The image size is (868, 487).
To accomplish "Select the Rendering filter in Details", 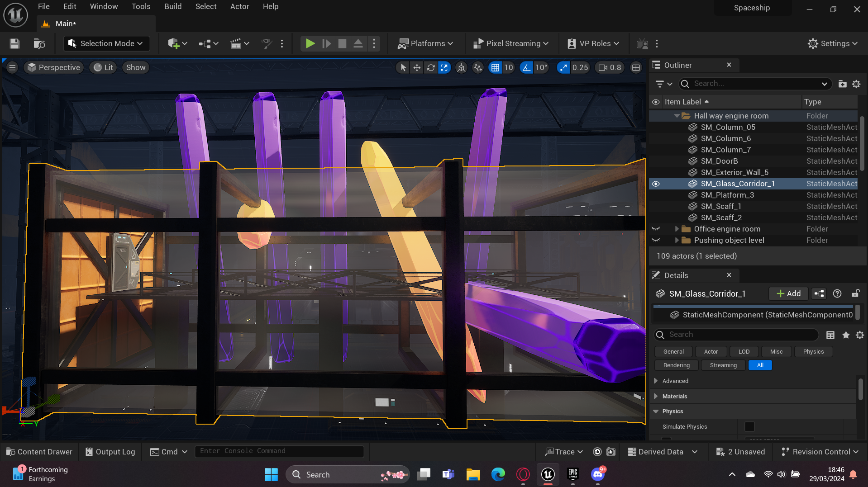I will [677, 365].
